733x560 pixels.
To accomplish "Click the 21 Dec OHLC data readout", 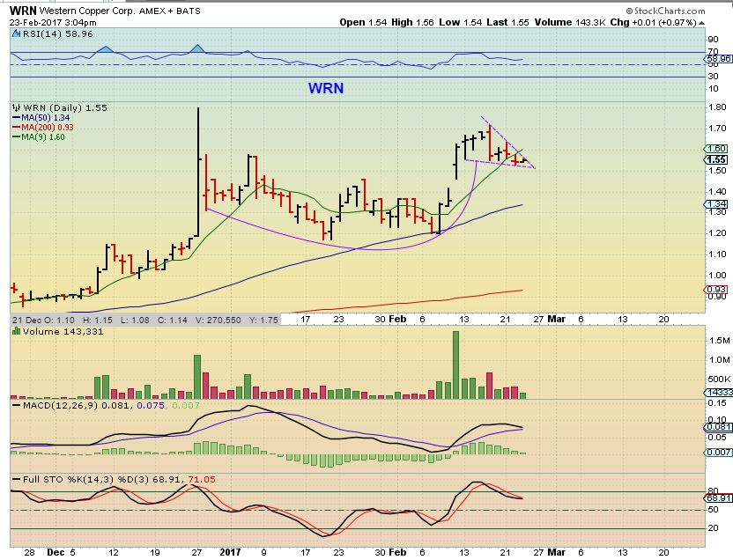I will 145,320.
